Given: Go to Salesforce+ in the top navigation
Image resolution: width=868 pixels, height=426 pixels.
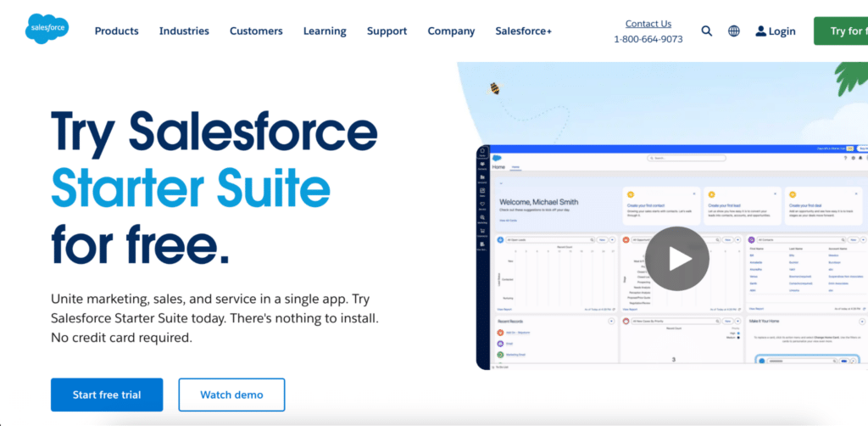Looking at the screenshot, I should [x=524, y=31].
